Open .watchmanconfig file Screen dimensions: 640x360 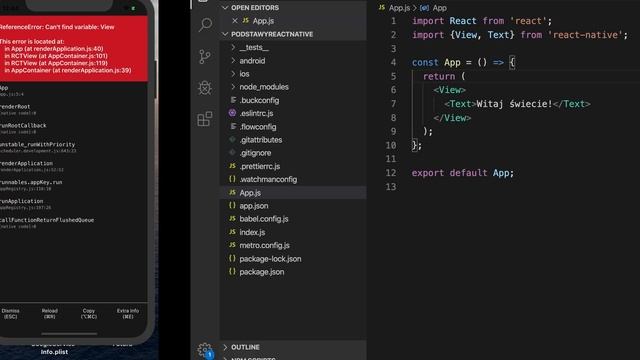click(293, 179)
